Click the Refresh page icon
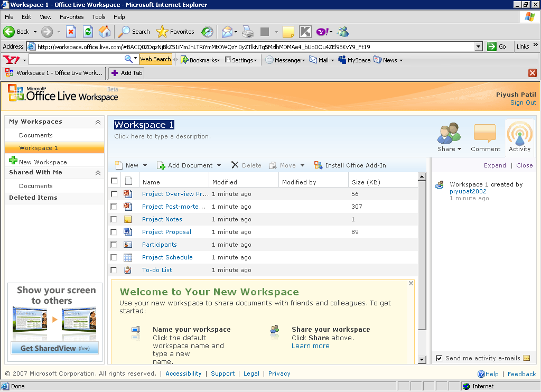Viewport: 541px width, 392px height. click(88, 32)
